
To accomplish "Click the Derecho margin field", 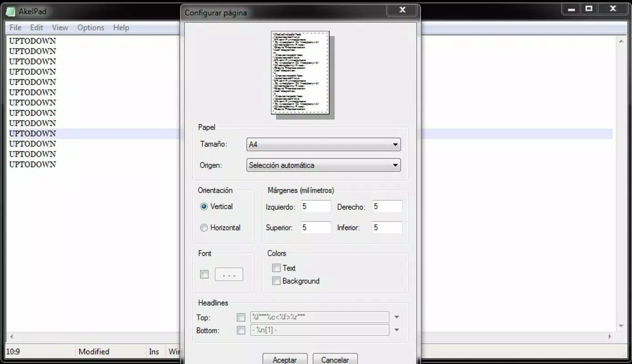I will [387, 207].
